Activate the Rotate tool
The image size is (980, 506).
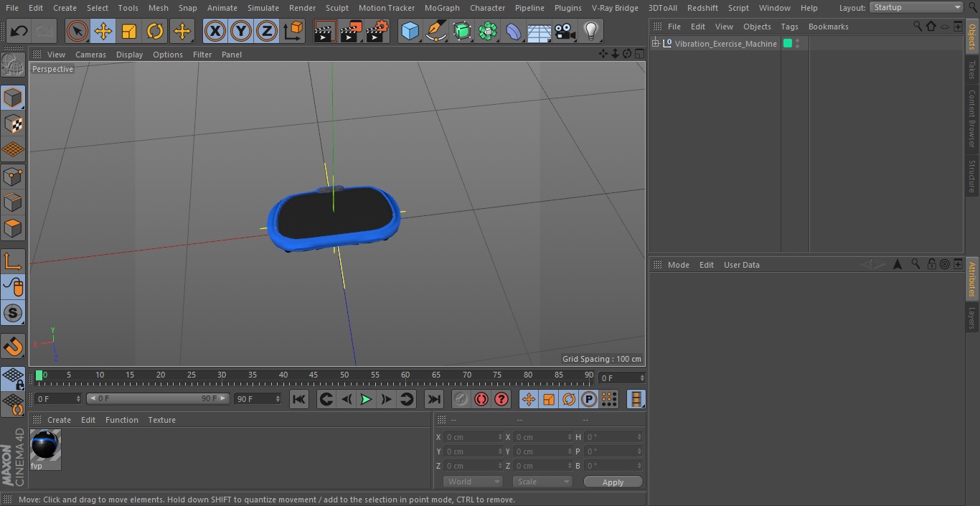pos(155,31)
